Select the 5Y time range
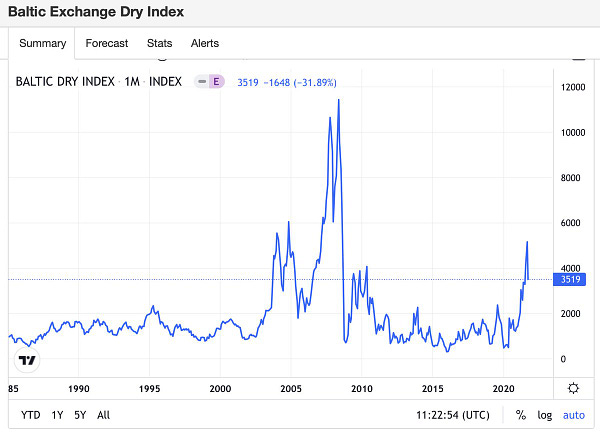This screenshot has width=600, height=432. point(80,415)
